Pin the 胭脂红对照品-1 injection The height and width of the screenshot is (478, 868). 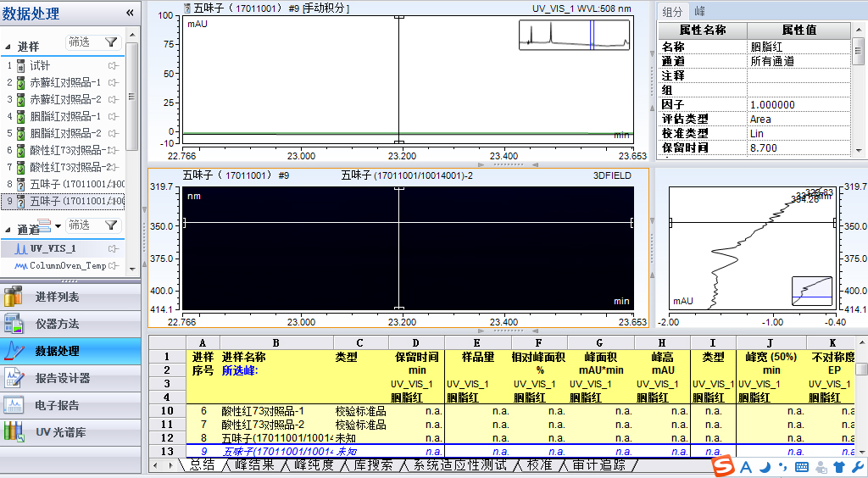[114, 117]
